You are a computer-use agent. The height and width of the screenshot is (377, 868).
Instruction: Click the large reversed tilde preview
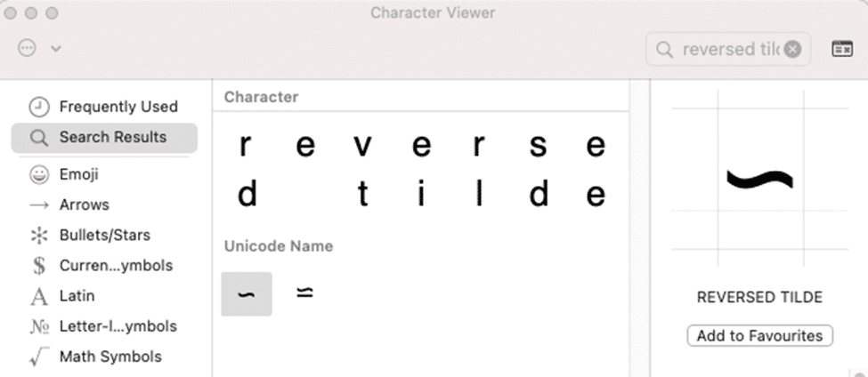click(x=759, y=180)
